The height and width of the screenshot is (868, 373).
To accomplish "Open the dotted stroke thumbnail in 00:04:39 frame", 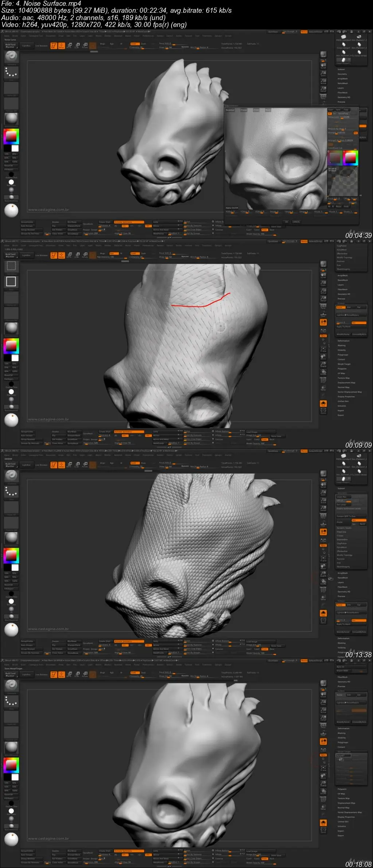I will (x=11, y=73).
